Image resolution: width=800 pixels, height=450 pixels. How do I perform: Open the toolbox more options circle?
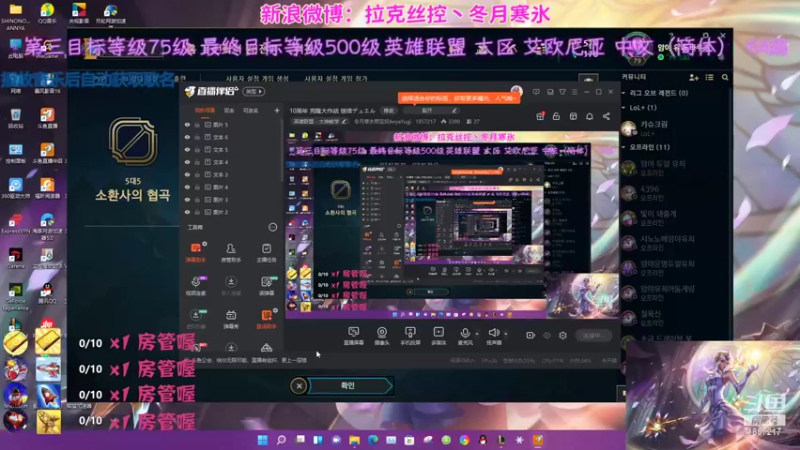coord(272,227)
